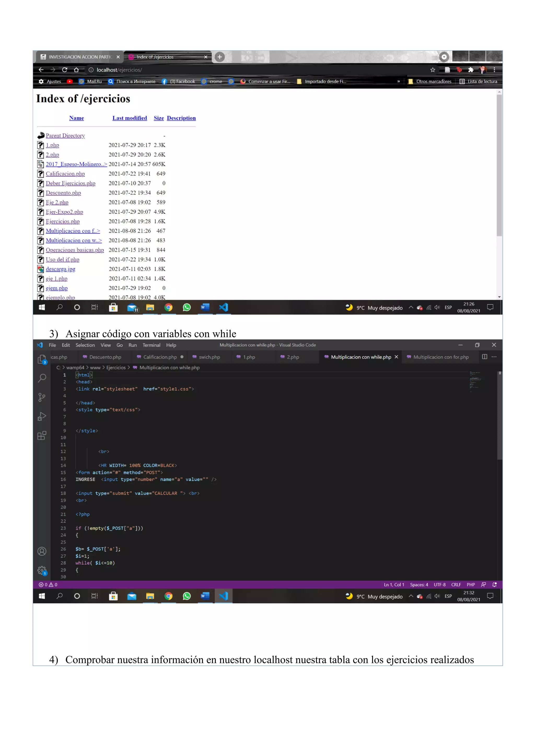Open the Manage gear icon in VS Code
Viewport: 535px width, 756px height.
[x=42, y=570]
